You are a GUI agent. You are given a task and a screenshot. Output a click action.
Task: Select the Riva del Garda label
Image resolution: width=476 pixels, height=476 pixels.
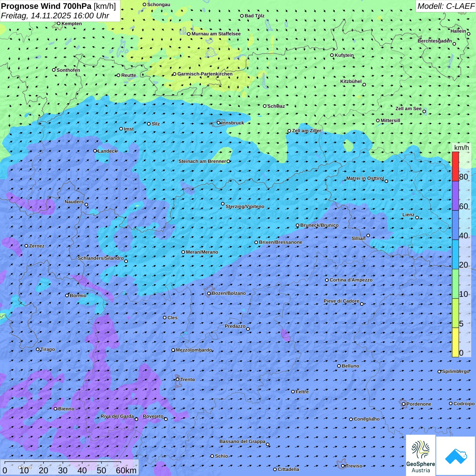point(117,416)
